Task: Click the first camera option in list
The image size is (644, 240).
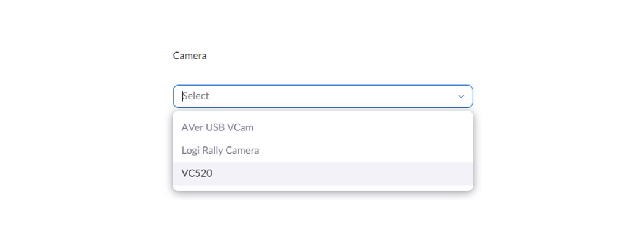Action: (323, 127)
